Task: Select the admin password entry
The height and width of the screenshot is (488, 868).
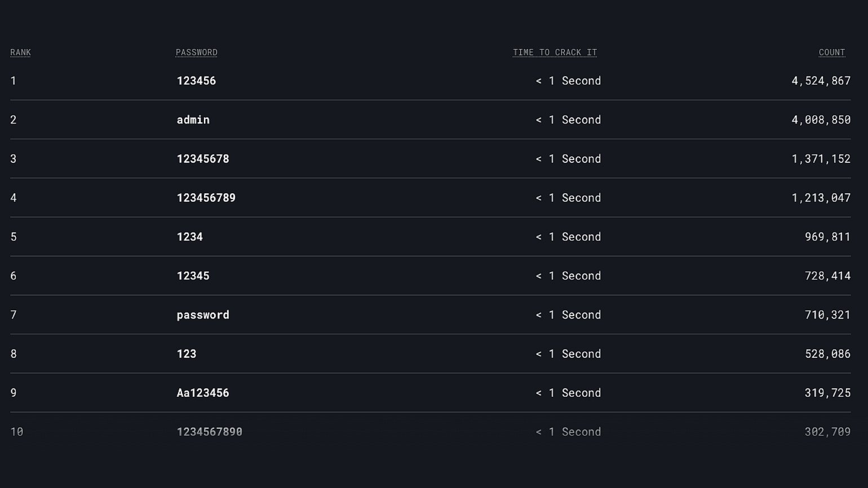Action: [193, 119]
